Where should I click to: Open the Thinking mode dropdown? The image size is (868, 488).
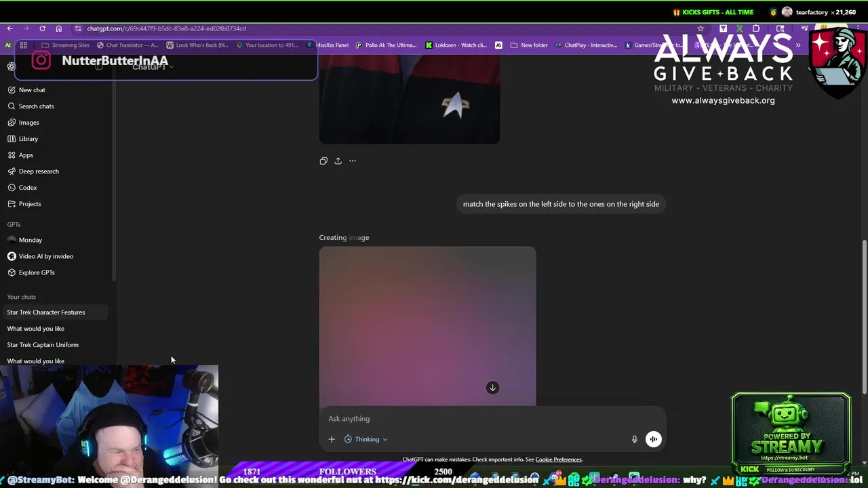pyautogui.click(x=366, y=439)
